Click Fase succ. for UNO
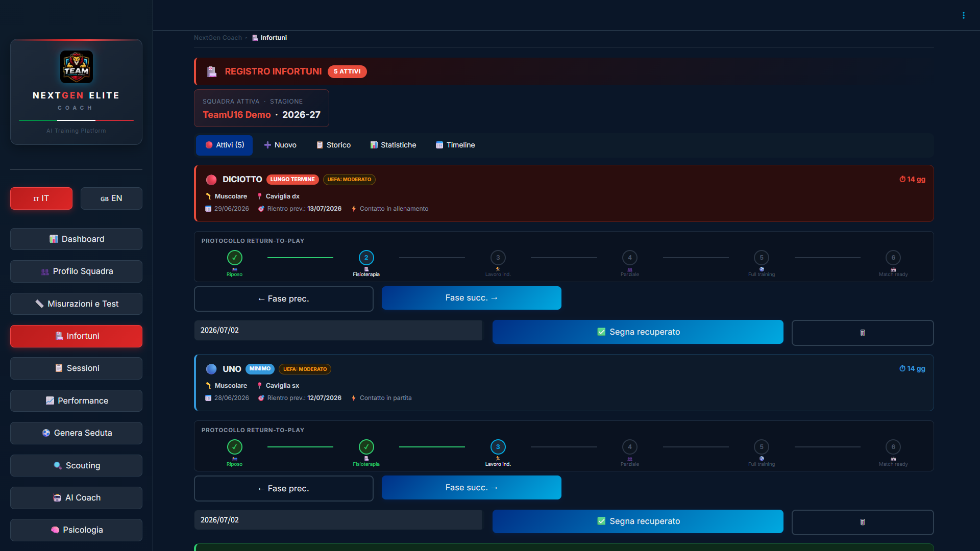 [472, 488]
